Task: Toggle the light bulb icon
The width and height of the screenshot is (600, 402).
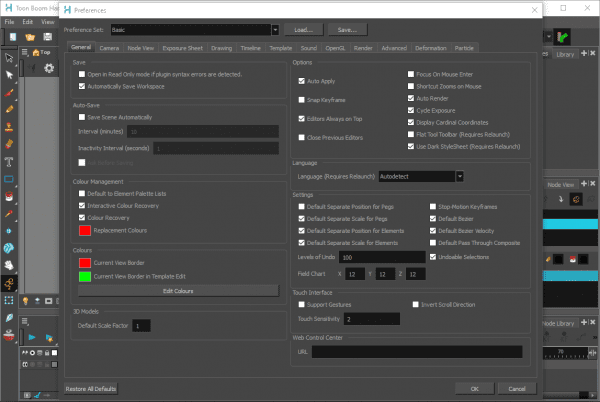Action: tap(26, 301)
